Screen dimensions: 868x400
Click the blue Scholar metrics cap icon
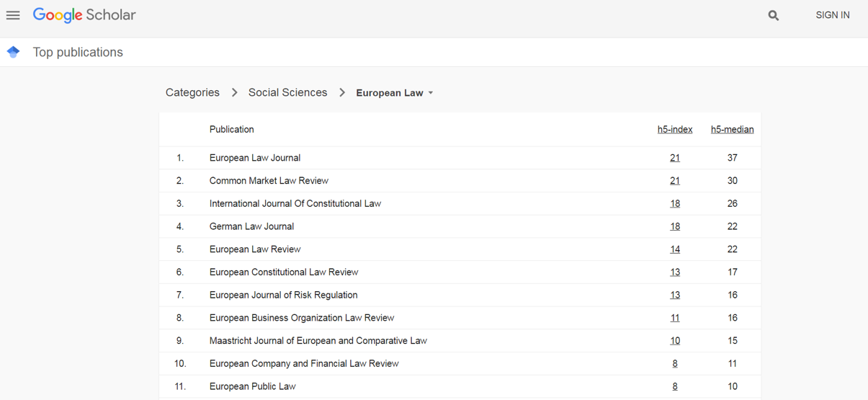13,52
